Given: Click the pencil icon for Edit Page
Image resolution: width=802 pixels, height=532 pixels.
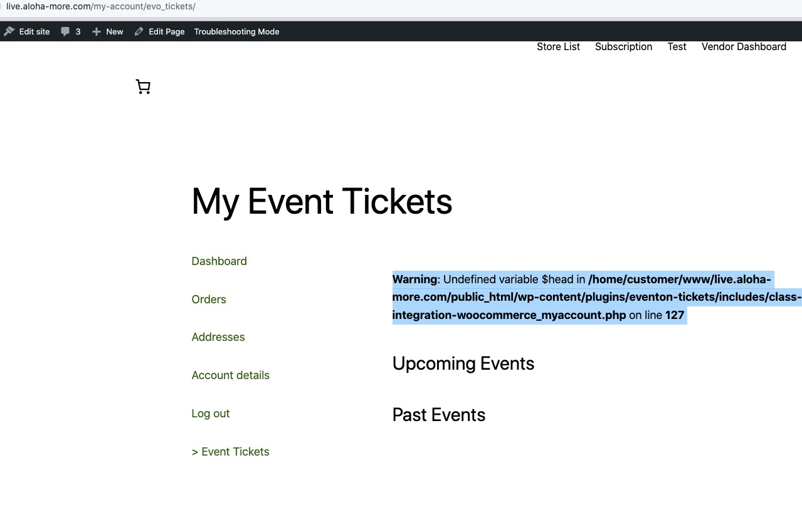Looking at the screenshot, I should tap(139, 31).
